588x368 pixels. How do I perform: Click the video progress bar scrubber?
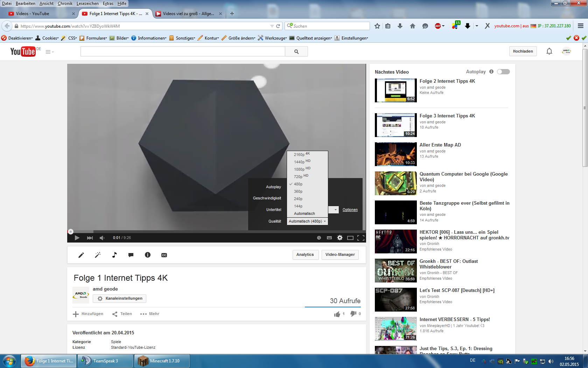(x=71, y=232)
